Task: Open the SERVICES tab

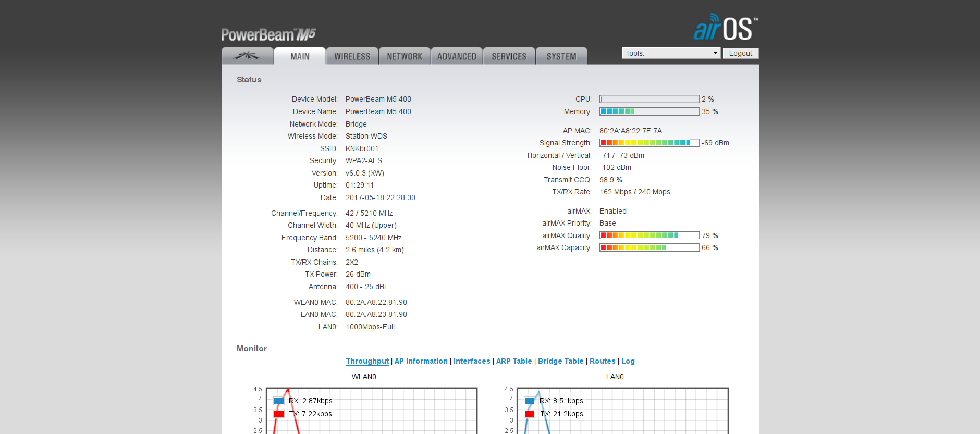Action: click(x=509, y=56)
